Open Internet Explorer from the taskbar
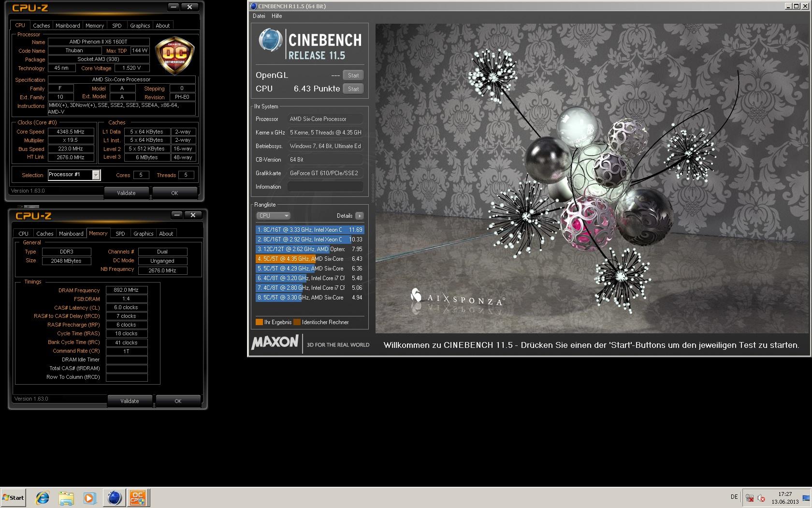 (43, 498)
